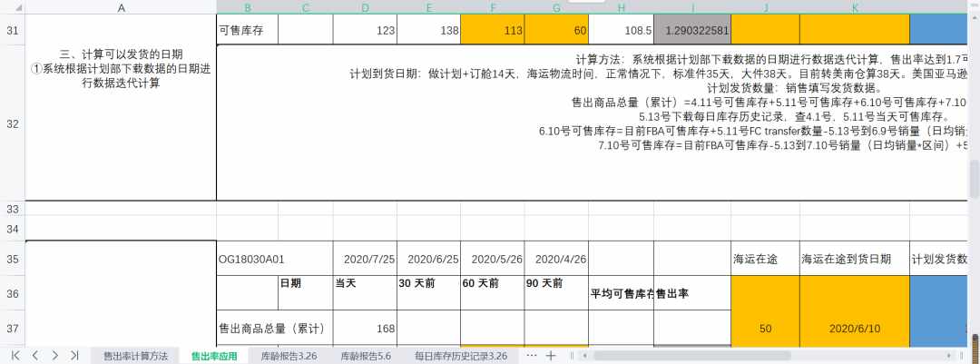Show more sheets via the ellipsis button

click(x=531, y=355)
